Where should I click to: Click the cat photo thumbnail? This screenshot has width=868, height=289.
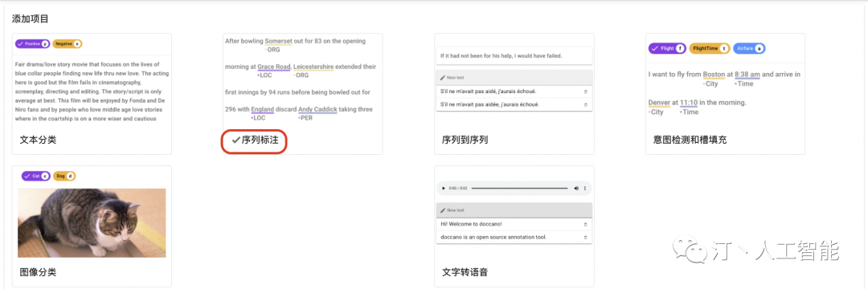click(x=92, y=222)
